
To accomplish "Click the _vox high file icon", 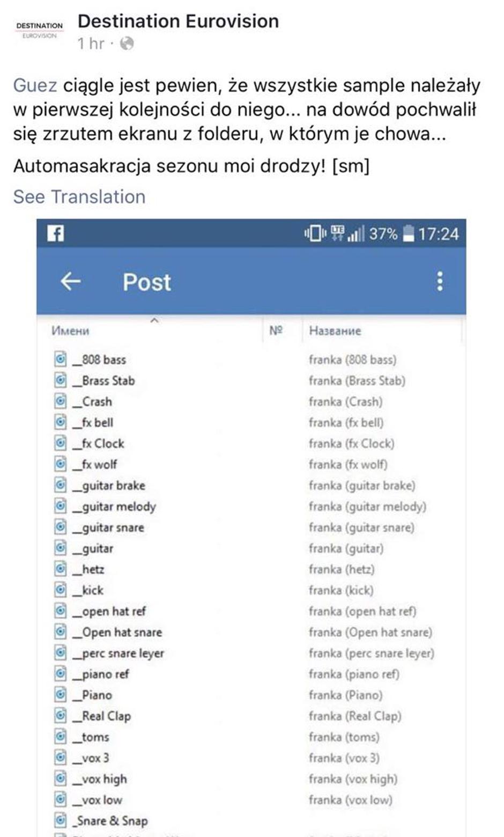I will pos(61,779).
